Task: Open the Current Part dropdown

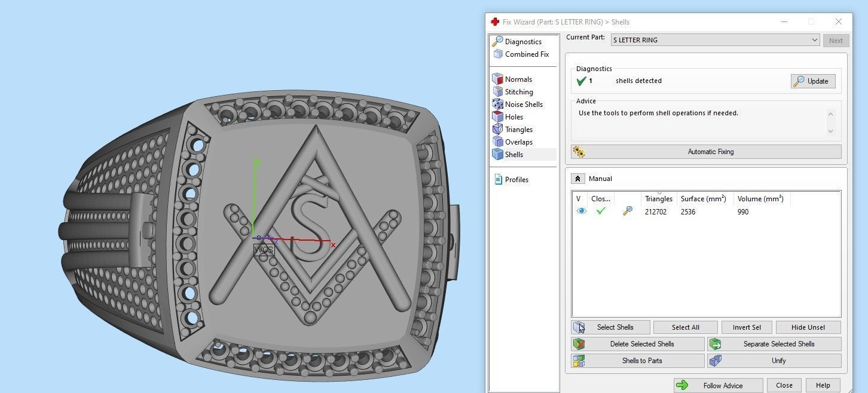Action: (715, 40)
